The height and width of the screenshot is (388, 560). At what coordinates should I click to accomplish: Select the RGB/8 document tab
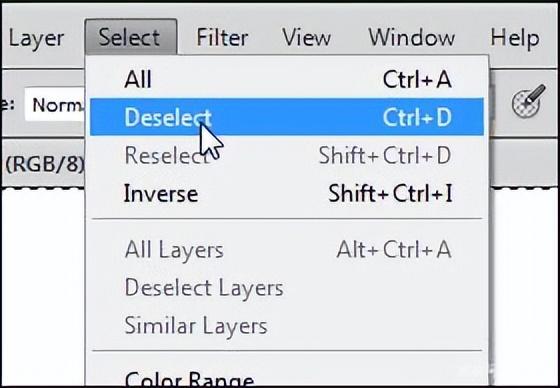[45, 165]
